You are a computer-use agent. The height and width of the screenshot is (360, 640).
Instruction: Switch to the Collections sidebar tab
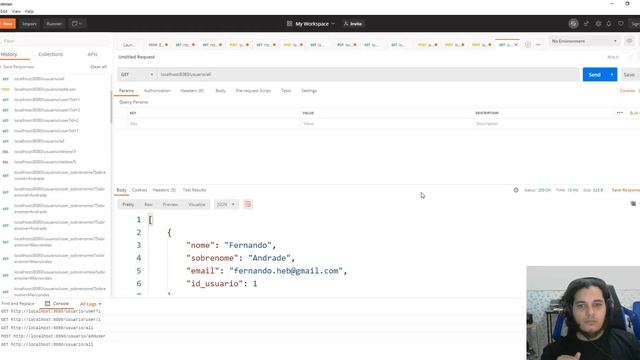tap(51, 54)
